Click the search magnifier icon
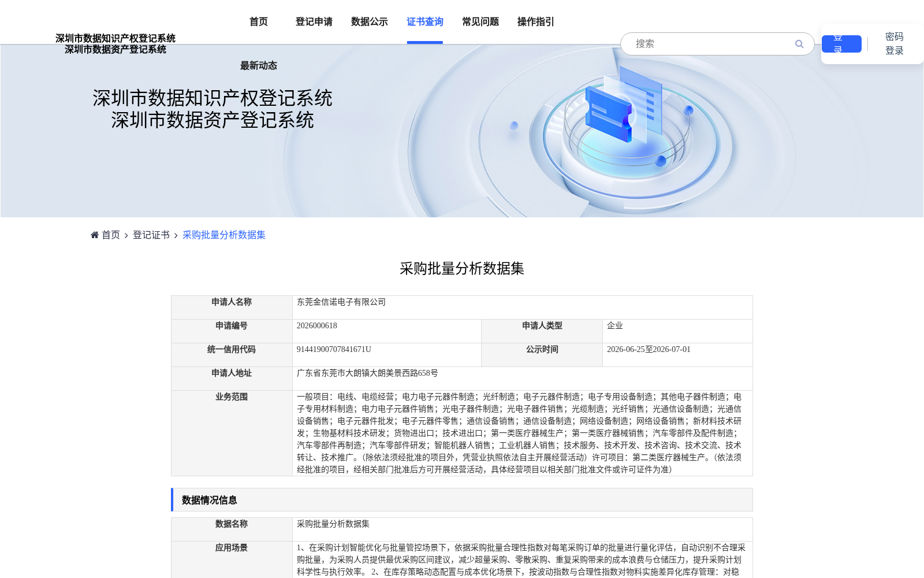Screen dimensions: 924x578 799,44
